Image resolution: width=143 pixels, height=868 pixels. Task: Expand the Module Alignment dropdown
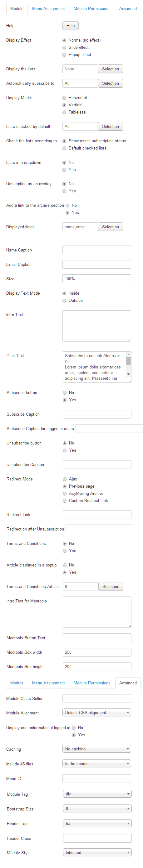pyautogui.click(x=96, y=712)
